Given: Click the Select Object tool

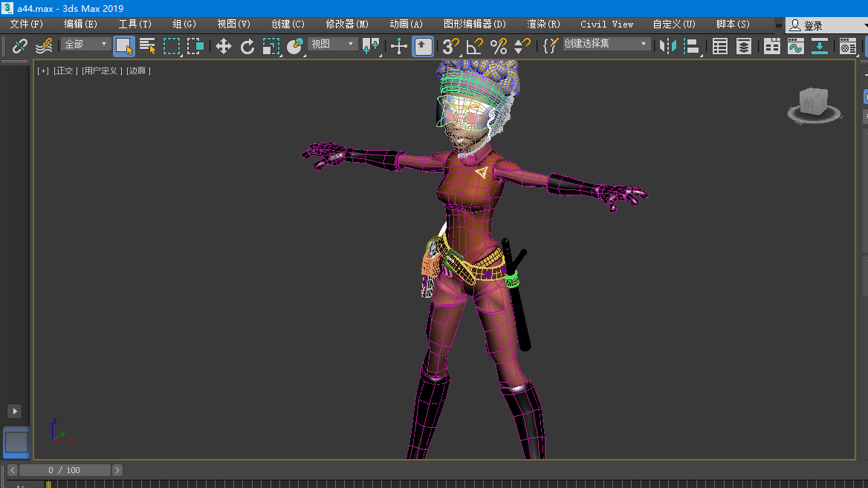Looking at the screenshot, I should point(124,47).
